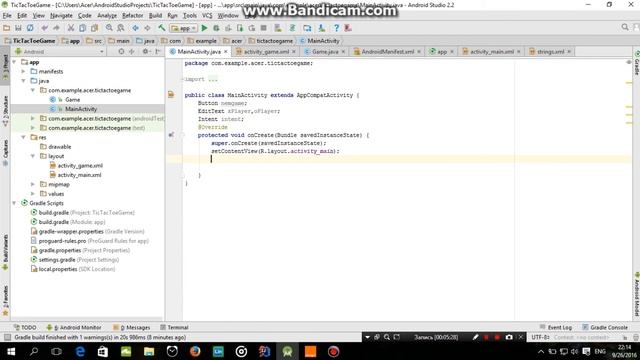
Task: Click the Cut scissors icon
Action: [71, 28]
